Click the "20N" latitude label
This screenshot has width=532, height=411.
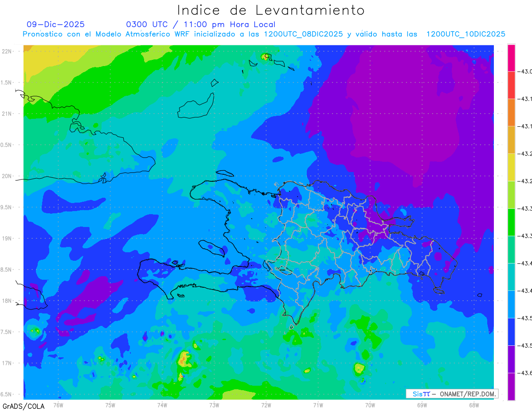click(x=7, y=176)
